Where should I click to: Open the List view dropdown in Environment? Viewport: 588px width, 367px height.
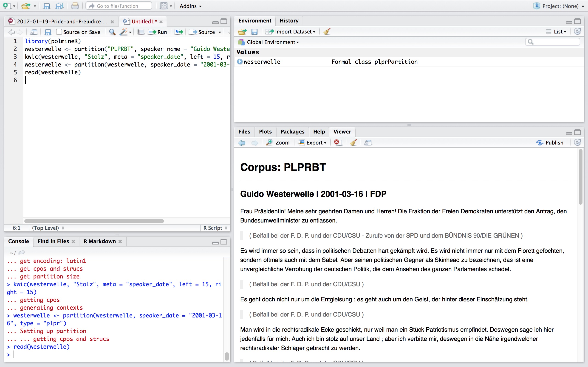(558, 31)
